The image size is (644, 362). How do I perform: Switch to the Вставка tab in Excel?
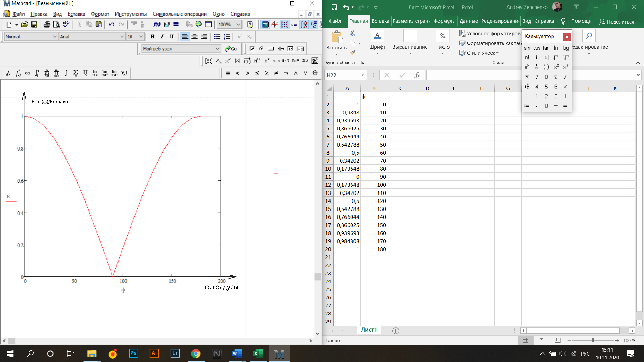(380, 21)
